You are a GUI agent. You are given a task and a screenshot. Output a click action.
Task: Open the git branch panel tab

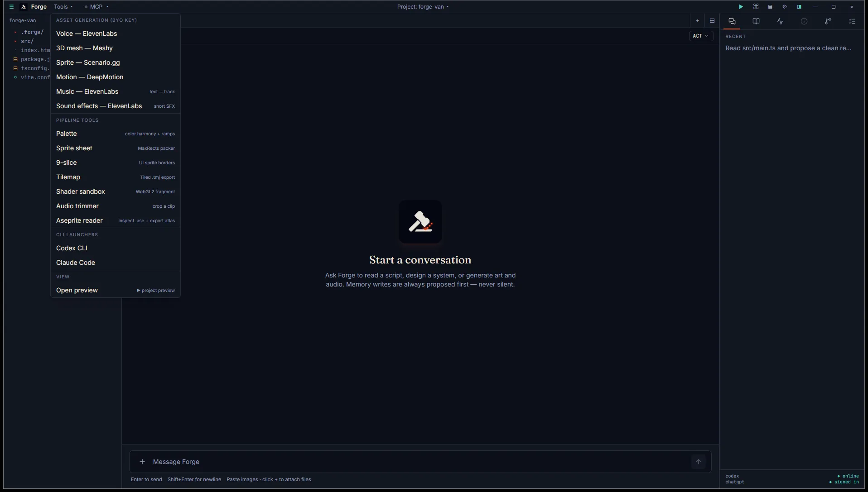coord(828,21)
